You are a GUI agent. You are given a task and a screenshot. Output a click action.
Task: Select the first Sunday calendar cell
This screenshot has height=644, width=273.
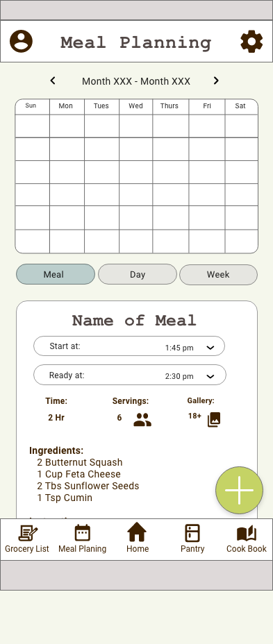click(33, 126)
